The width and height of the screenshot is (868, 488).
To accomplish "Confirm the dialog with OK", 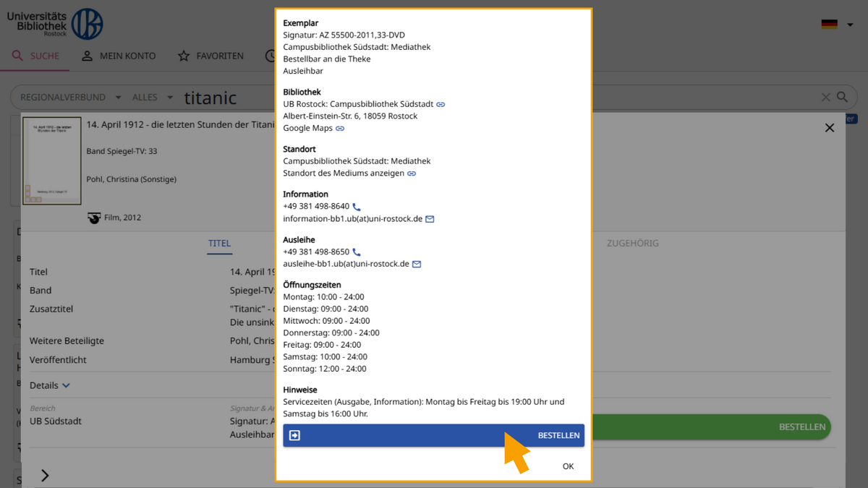I will pos(568,466).
